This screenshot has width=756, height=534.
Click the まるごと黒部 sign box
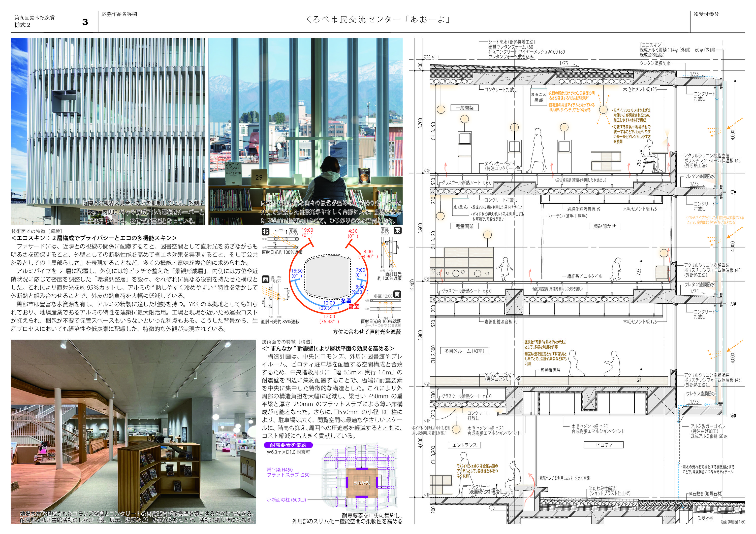[x=538, y=97]
